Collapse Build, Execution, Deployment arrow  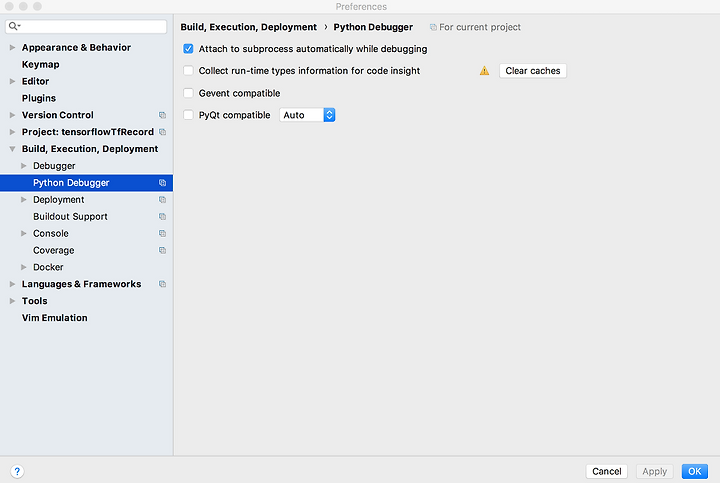point(12,149)
